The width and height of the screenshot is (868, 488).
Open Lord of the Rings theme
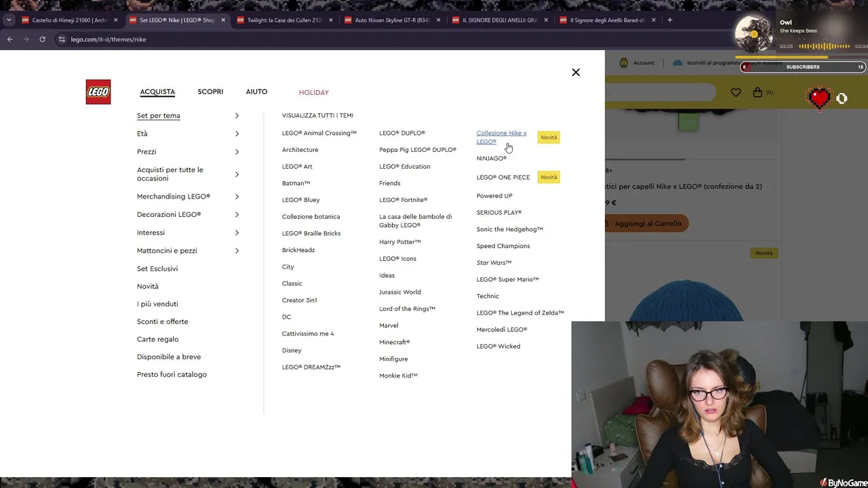click(x=407, y=309)
